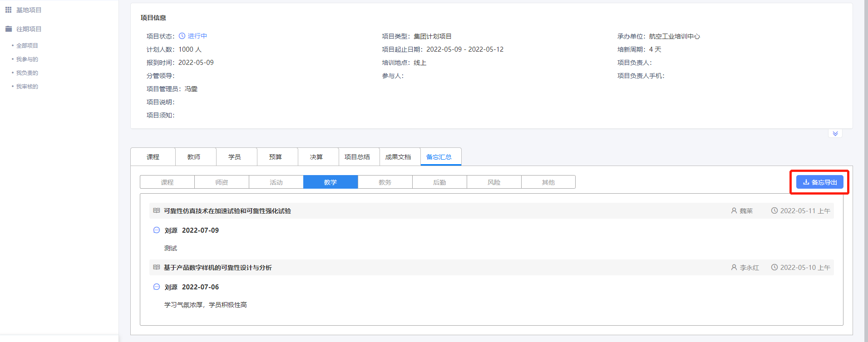Select the 教务 memo category
The image size is (868, 342).
click(385, 182)
